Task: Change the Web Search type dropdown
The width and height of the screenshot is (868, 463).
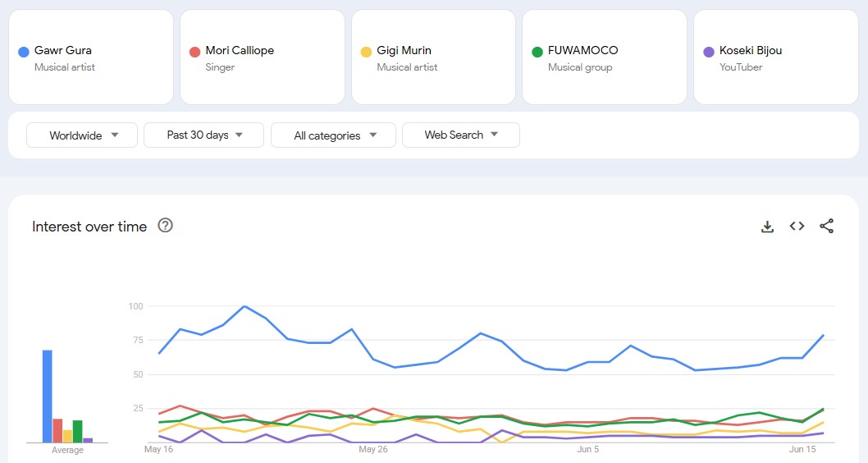Action: [x=460, y=135]
